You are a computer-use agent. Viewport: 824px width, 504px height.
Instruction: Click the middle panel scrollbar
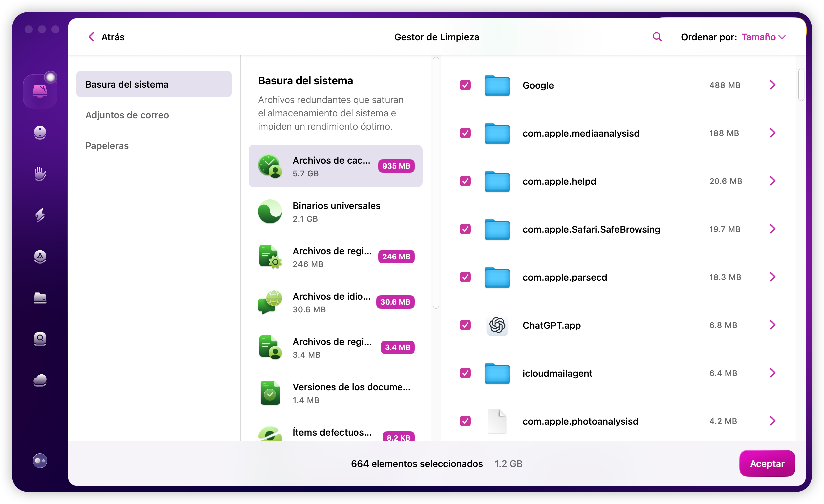pyautogui.click(x=436, y=183)
